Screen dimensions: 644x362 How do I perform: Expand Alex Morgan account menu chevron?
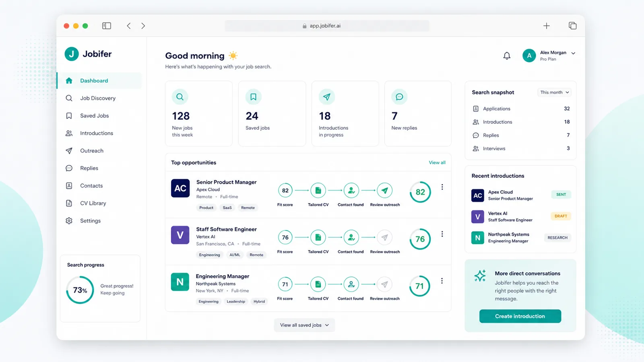point(573,53)
